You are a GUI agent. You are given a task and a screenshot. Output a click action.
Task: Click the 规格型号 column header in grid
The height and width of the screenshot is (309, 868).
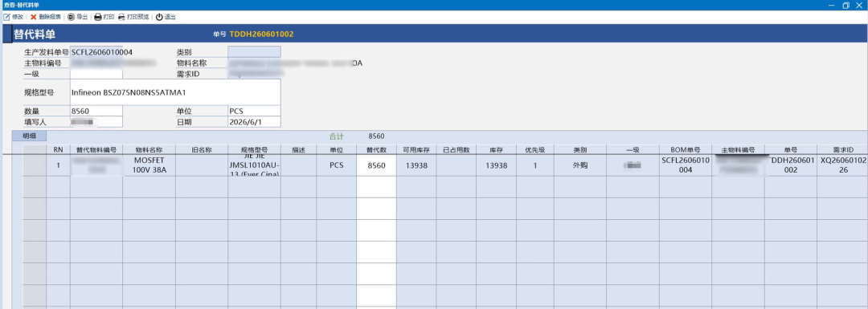click(x=254, y=150)
